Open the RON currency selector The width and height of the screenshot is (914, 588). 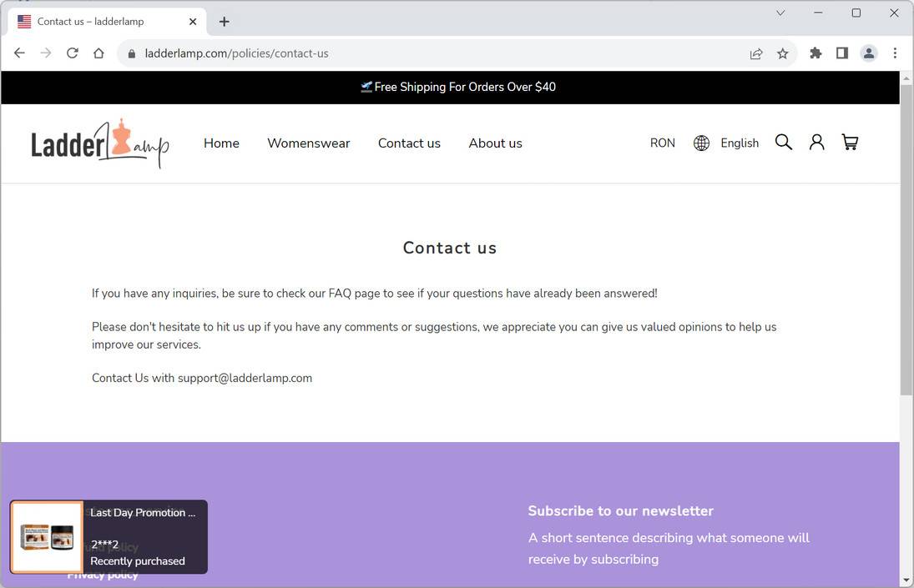[662, 143]
